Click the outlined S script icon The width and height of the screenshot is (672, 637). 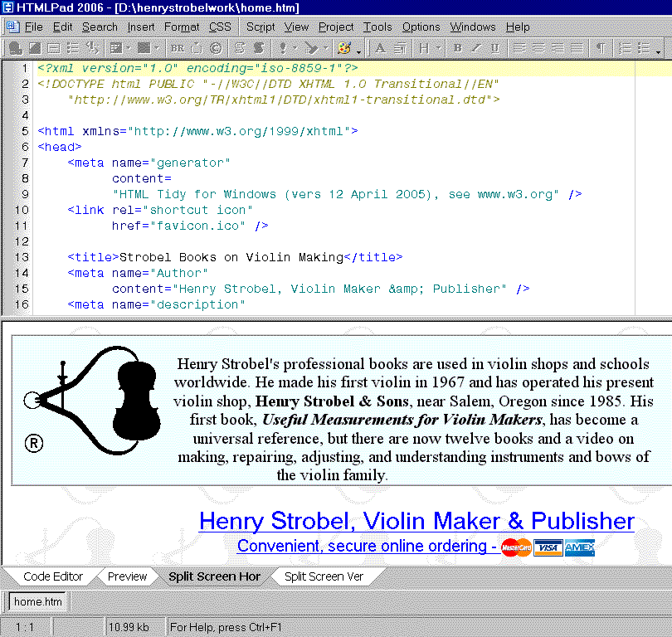click(x=240, y=48)
